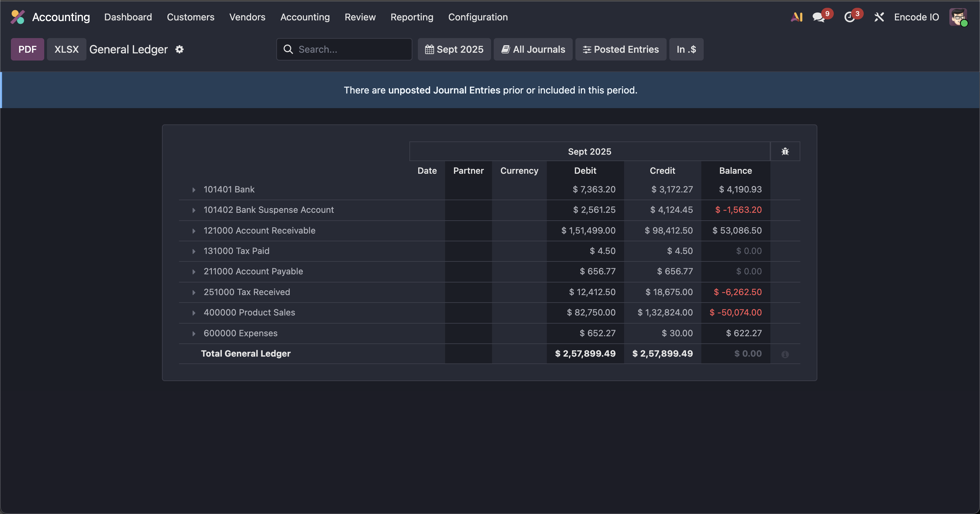Open the All Journals filter dropdown
Image resolution: width=980 pixels, height=514 pixels.
(x=533, y=49)
